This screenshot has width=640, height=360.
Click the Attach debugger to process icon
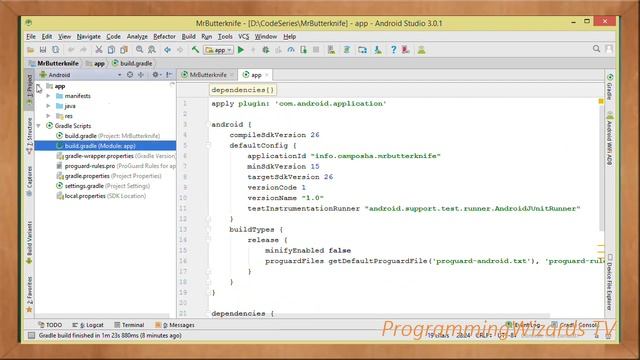[x=303, y=50]
